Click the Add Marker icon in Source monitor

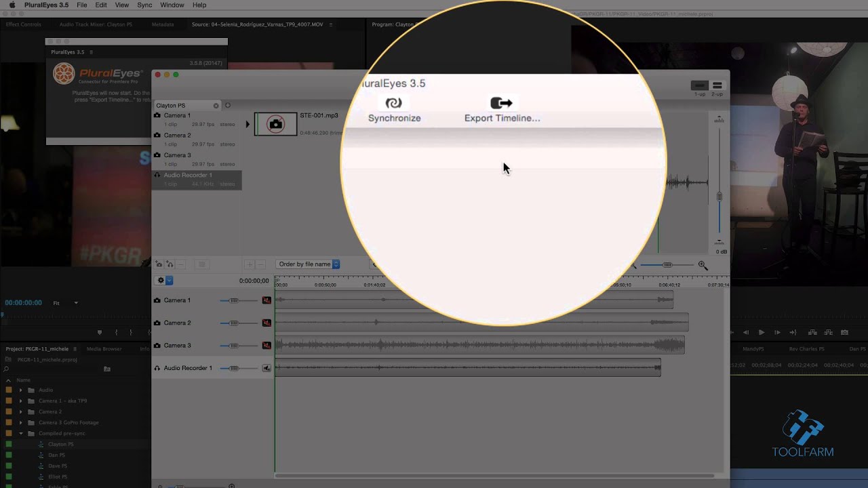(x=100, y=332)
